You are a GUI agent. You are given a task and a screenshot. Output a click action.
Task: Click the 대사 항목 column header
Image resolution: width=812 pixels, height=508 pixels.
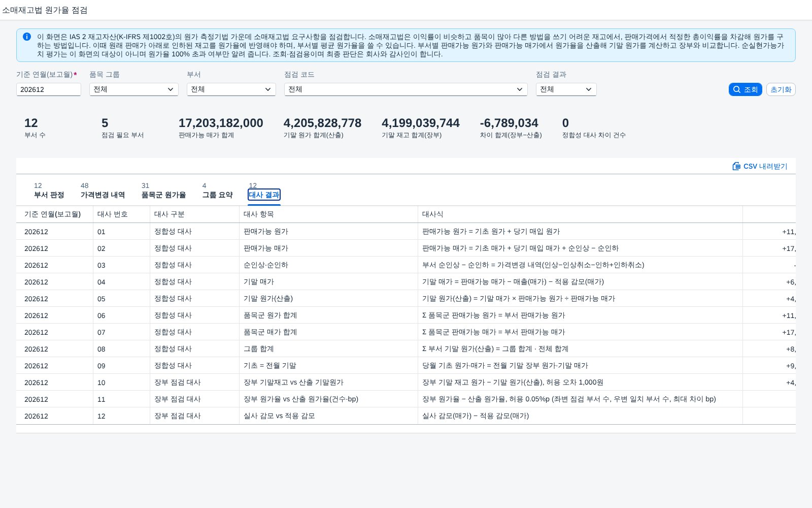tap(329, 214)
